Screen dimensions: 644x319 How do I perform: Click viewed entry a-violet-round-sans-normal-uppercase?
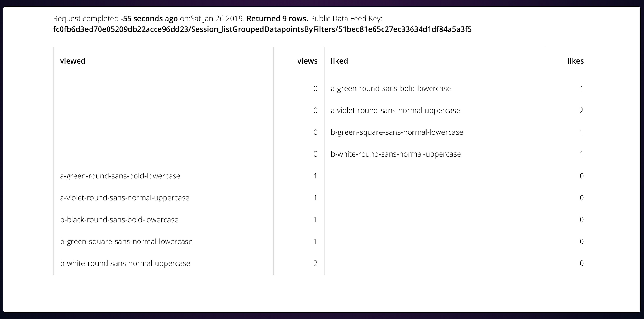pos(125,198)
